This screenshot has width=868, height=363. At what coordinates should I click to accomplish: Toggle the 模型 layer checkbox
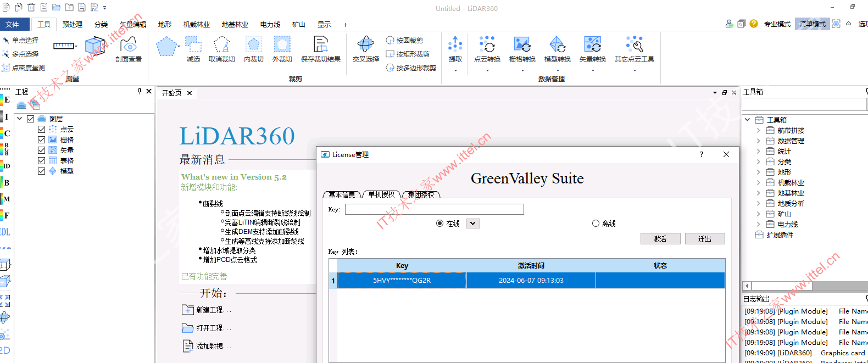click(41, 171)
